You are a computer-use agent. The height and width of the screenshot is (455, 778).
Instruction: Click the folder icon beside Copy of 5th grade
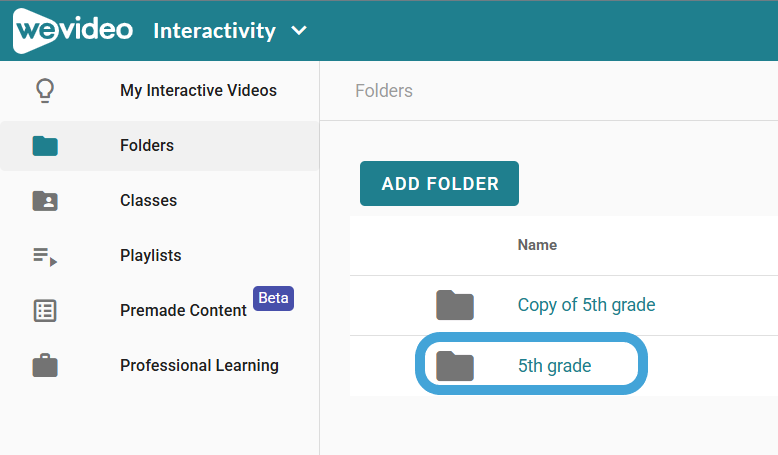[x=455, y=305]
